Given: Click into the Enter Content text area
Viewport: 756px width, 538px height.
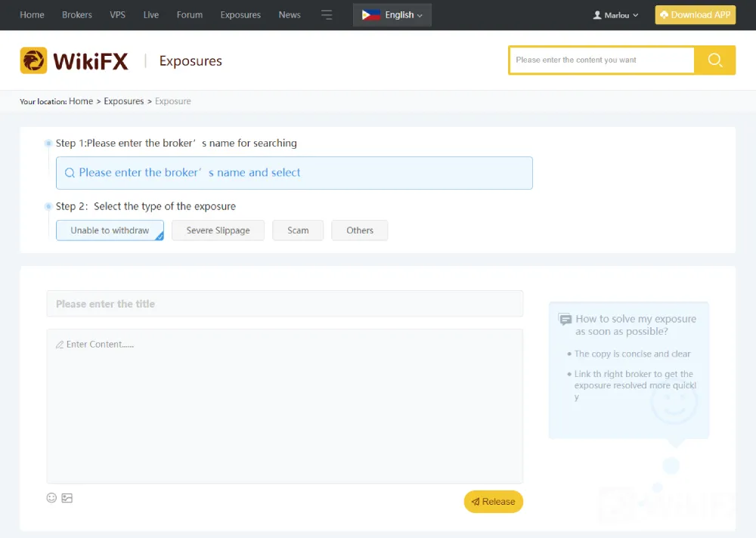Looking at the screenshot, I should pyautogui.click(x=285, y=407).
